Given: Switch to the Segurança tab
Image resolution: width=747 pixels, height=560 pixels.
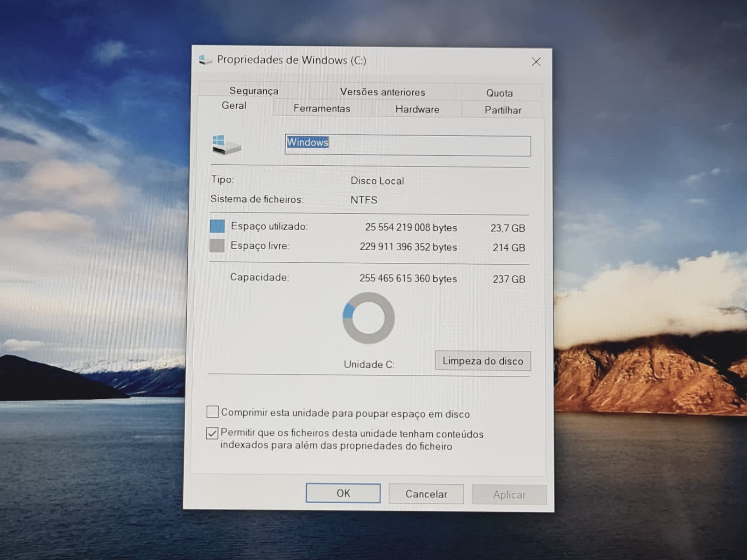Looking at the screenshot, I should [254, 91].
